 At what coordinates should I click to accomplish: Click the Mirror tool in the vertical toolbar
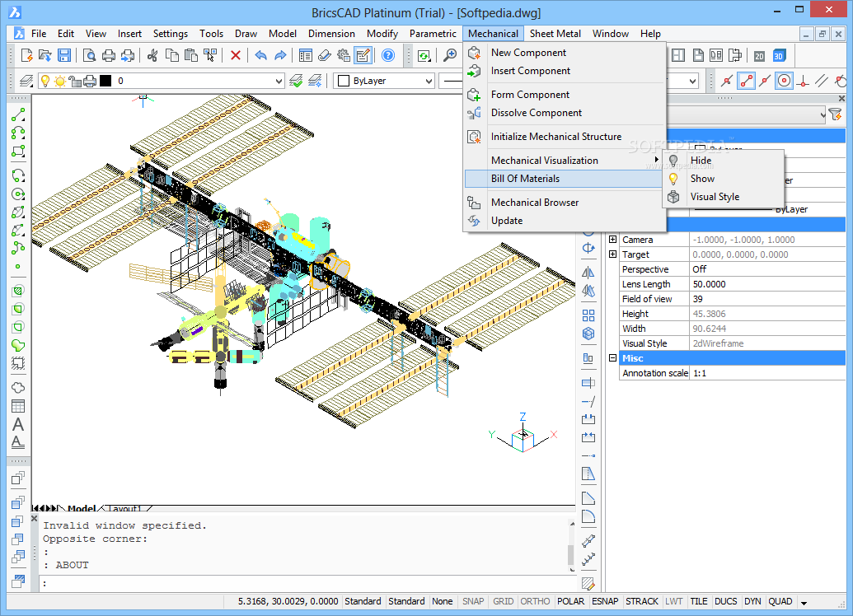pyautogui.click(x=588, y=273)
